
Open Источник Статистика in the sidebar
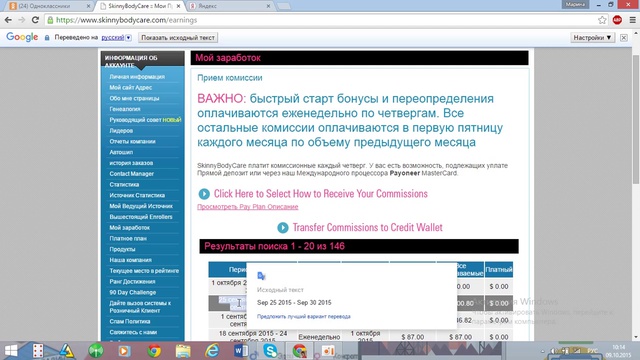[137, 196]
